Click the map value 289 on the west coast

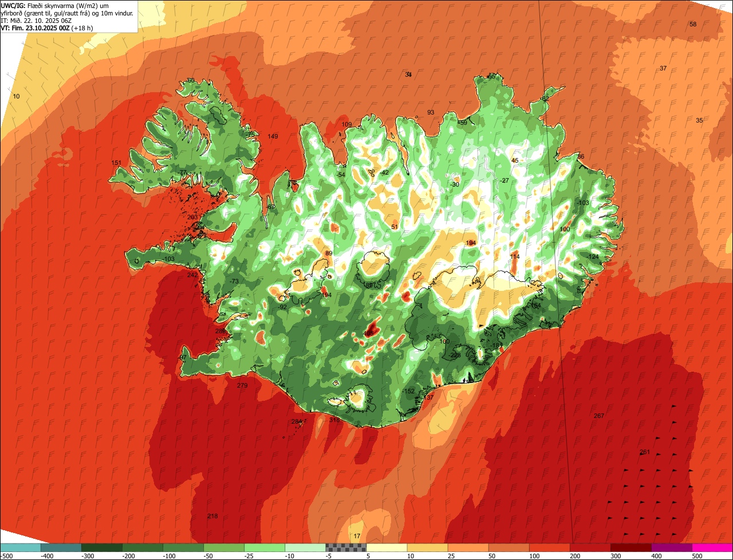[x=220, y=332]
